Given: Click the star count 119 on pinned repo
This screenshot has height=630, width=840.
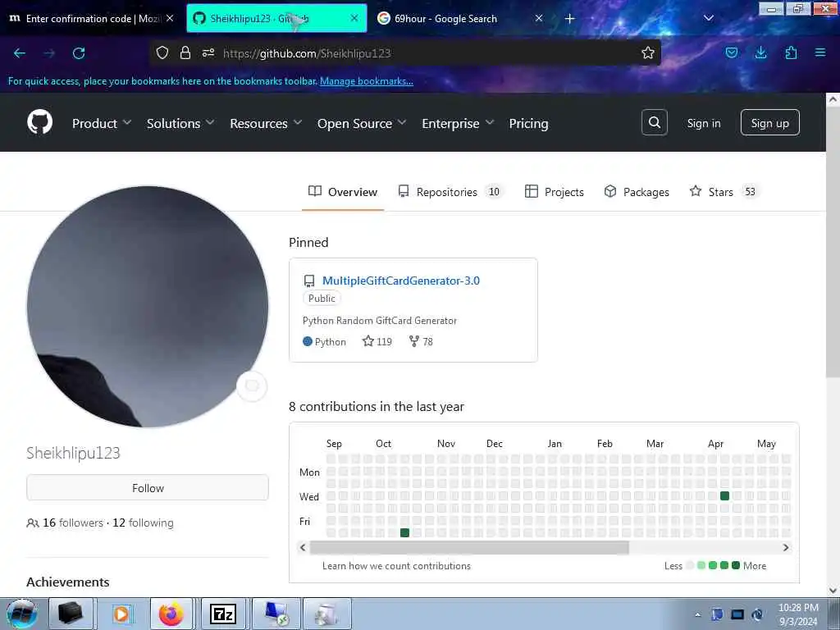Looking at the screenshot, I should tap(377, 341).
